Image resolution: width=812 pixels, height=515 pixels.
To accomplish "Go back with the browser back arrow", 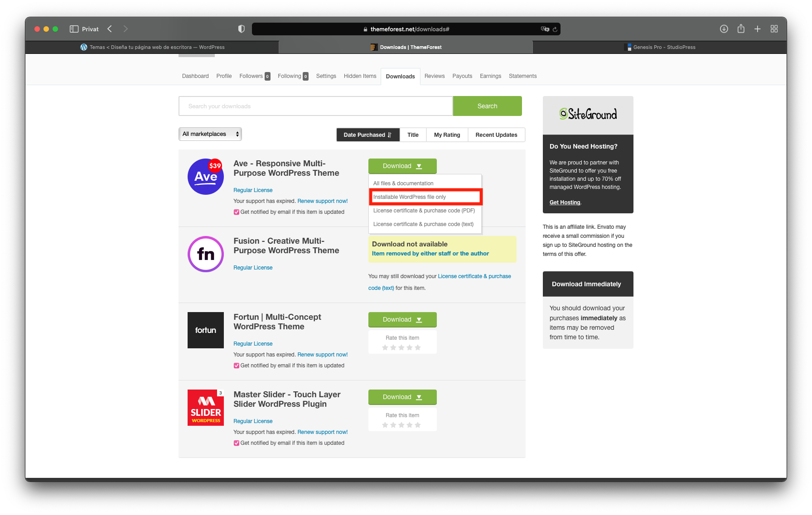I will coord(110,29).
